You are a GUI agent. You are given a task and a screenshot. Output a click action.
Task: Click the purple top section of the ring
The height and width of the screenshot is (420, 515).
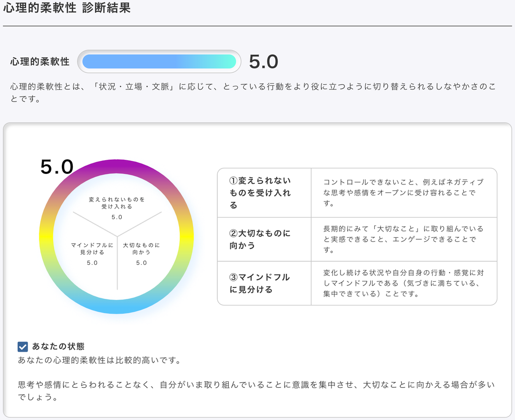click(117, 166)
